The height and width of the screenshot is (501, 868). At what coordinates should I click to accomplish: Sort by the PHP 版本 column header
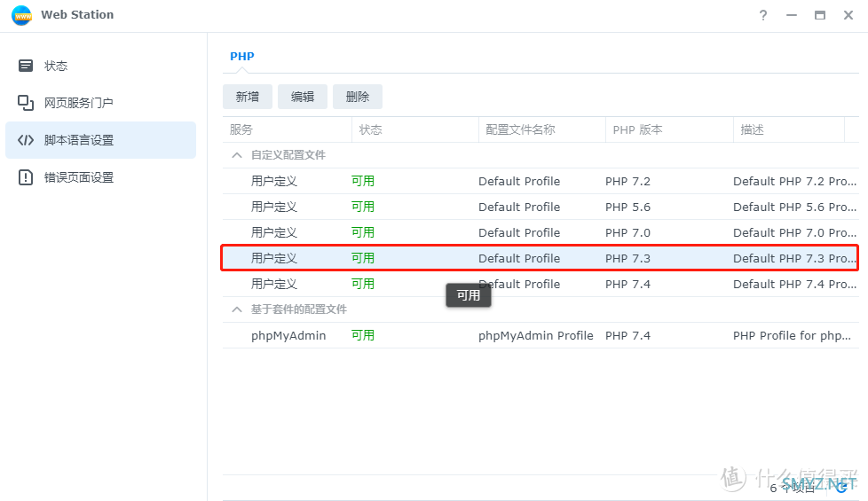pyautogui.click(x=669, y=130)
